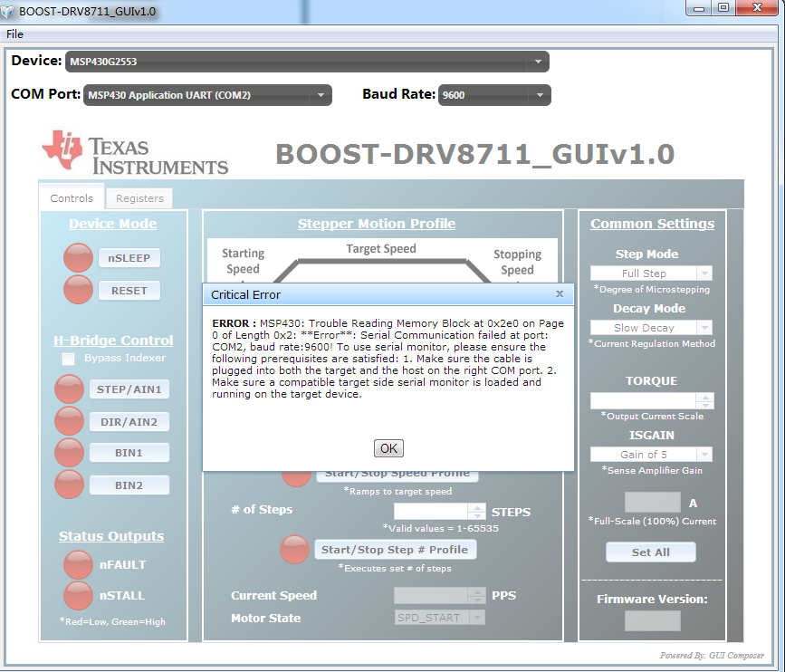The height and width of the screenshot is (672, 785).
Task: Minimize the BOOST-DRV8711 window
Action: pos(699,8)
